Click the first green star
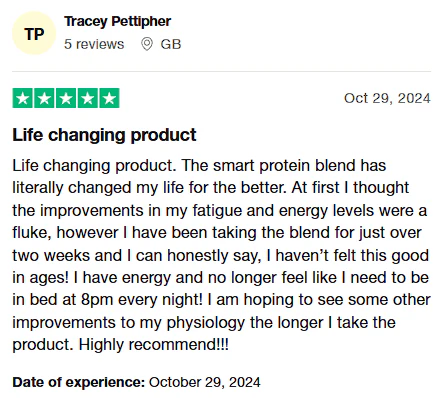Image resolution: width=446 pixels, height=398 pixels. pos(23,98)
